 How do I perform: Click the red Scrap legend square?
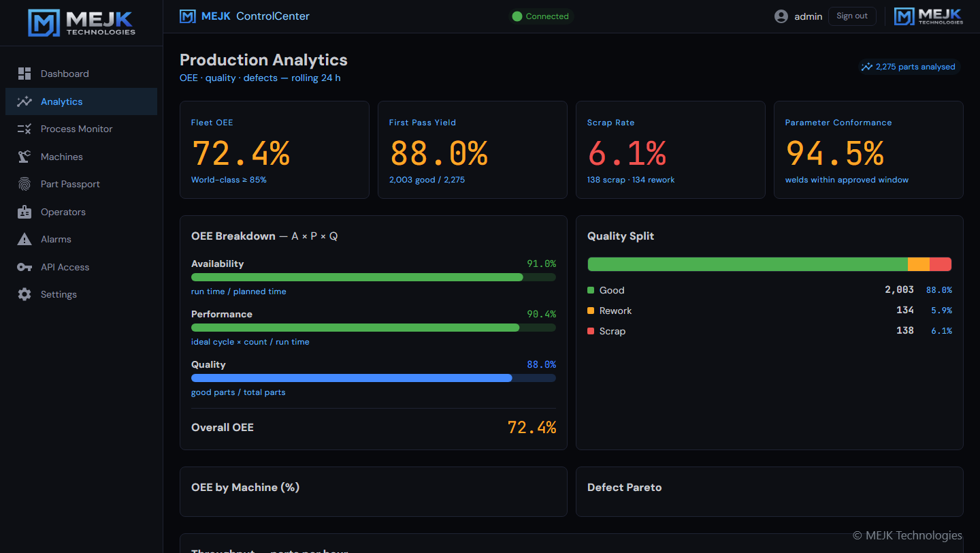click(591, 331)
